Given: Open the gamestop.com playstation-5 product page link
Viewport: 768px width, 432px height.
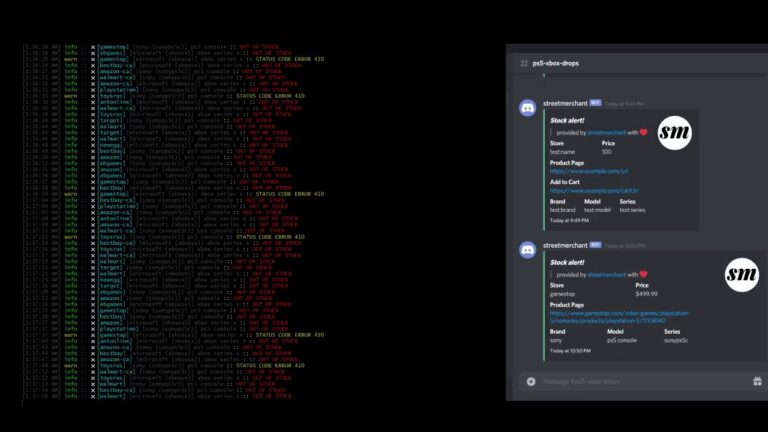Looking at the screenshot, I should (620, 317).
